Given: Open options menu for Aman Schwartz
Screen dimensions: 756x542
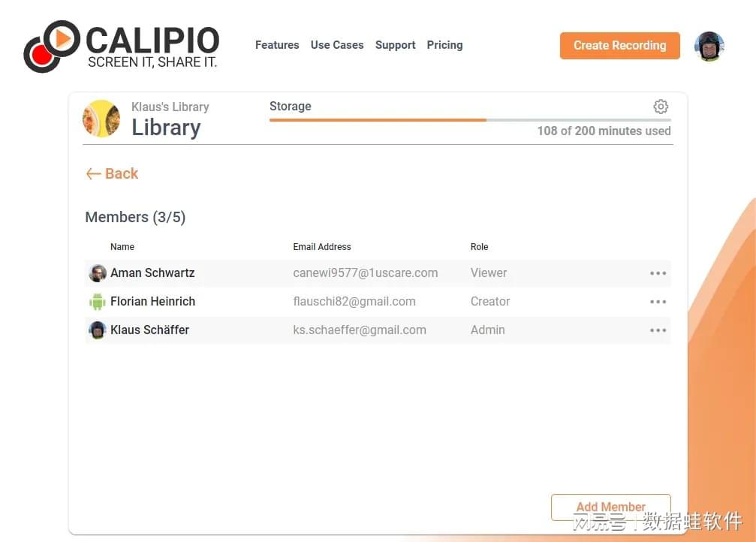Looking at the screenshot, I should 658,273.
